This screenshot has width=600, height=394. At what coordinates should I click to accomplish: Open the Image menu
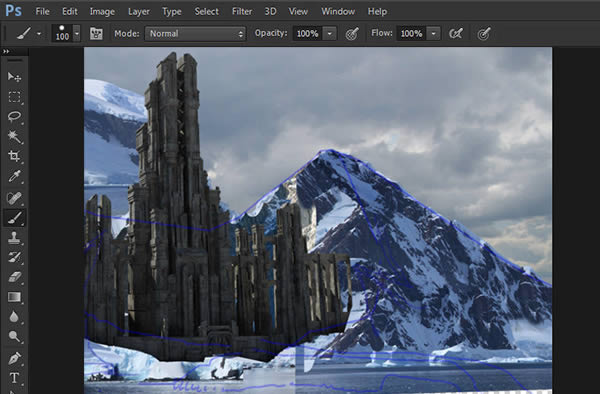pos(102,12)
